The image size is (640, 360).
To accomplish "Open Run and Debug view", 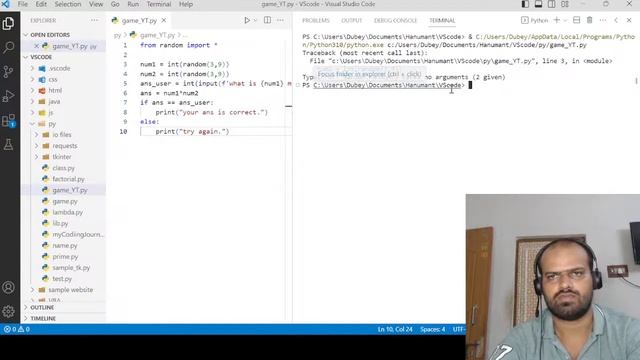I will point(8,96).
